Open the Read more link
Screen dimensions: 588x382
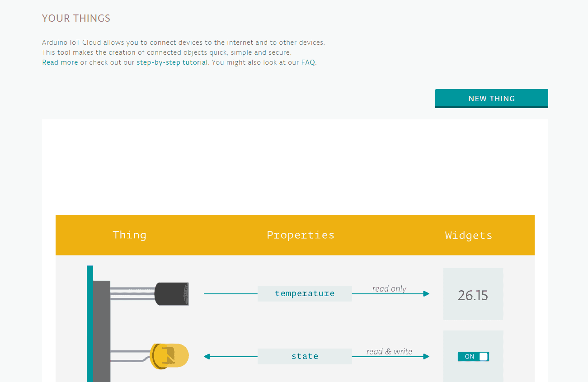pyautogui.click(x=60, y=62)
